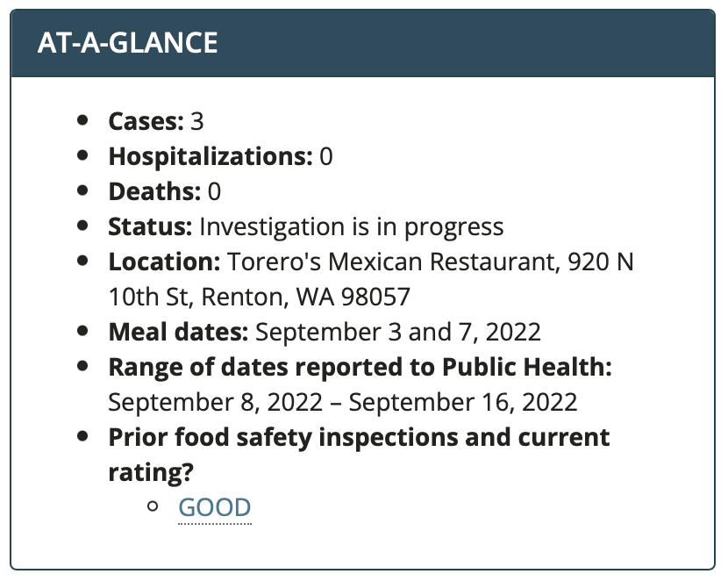The width and height of the screenshot is (728, 581).
Task: Select the Hospitalizations label text
Action: tap(211, 156)
